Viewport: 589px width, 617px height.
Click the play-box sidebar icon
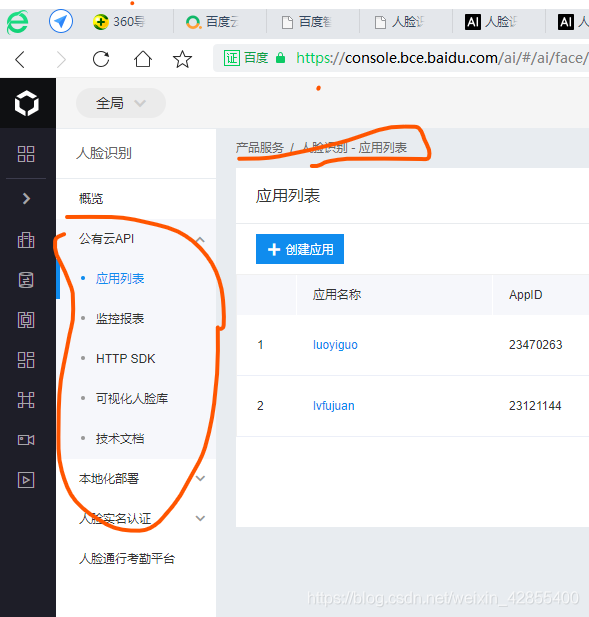click(26, 480)
